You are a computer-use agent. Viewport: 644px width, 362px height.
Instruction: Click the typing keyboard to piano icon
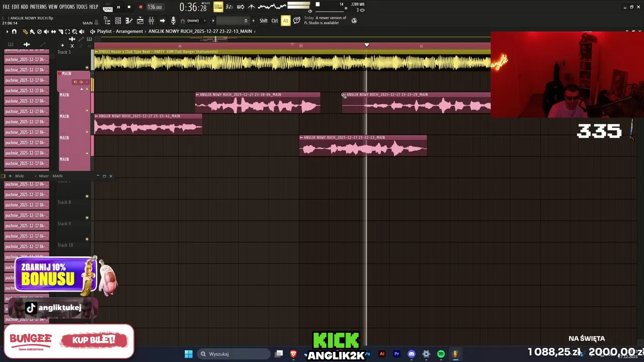(x=218, y=7)
